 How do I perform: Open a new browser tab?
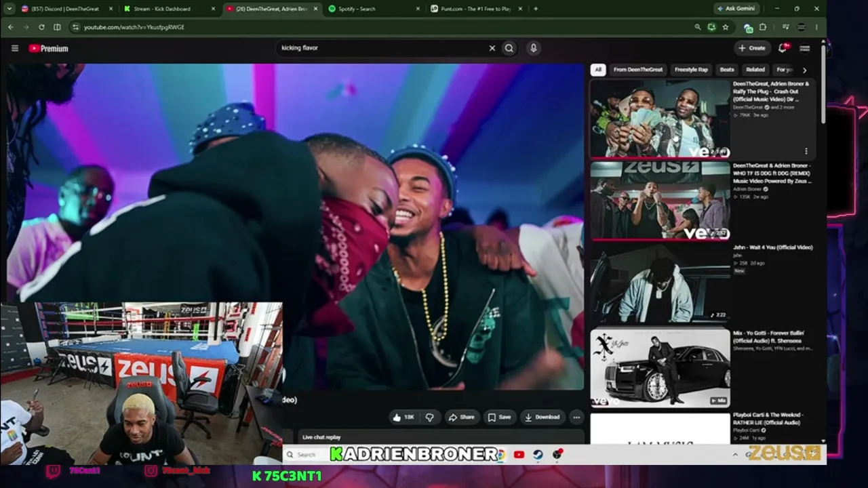tap(536, 9)
